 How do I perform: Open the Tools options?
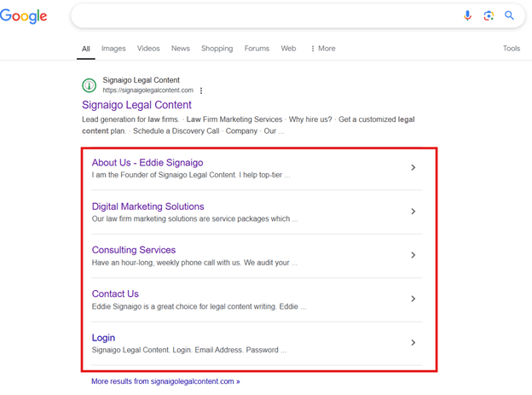[x=512, y=49]
